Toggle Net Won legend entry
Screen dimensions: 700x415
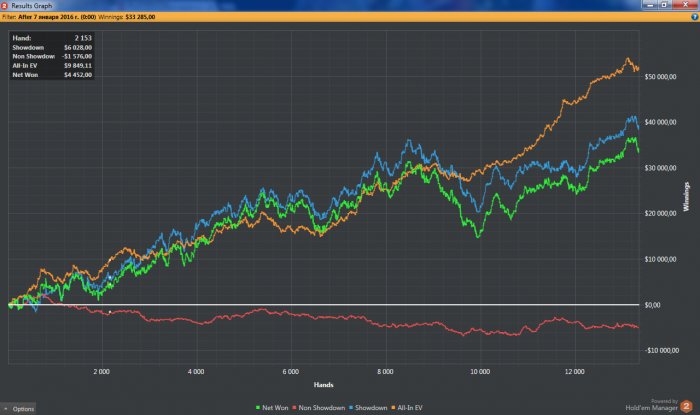(272, 407)
